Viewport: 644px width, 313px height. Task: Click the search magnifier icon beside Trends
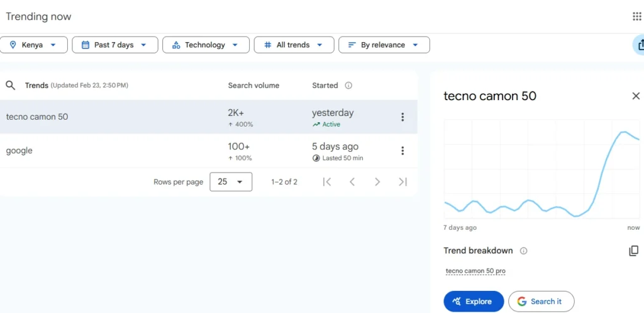10,86
